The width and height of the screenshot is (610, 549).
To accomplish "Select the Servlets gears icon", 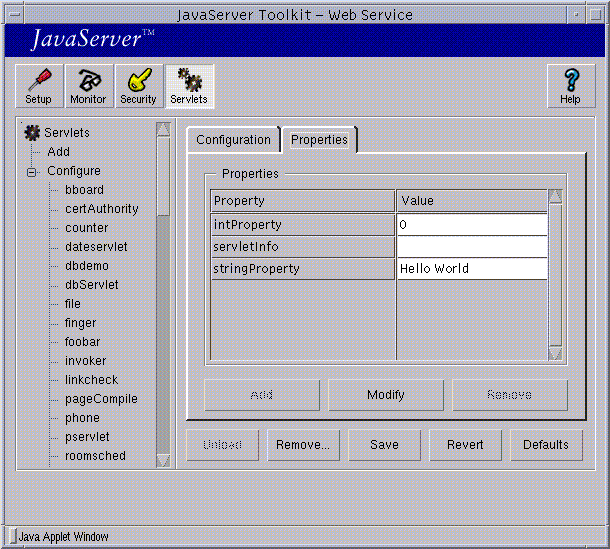I will (x=189, y=86).
